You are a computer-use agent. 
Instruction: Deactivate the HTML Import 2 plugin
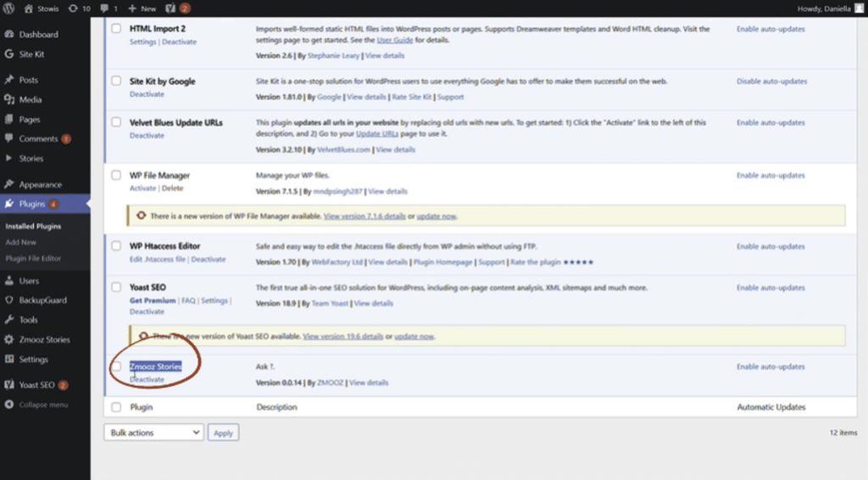[179, 42]
